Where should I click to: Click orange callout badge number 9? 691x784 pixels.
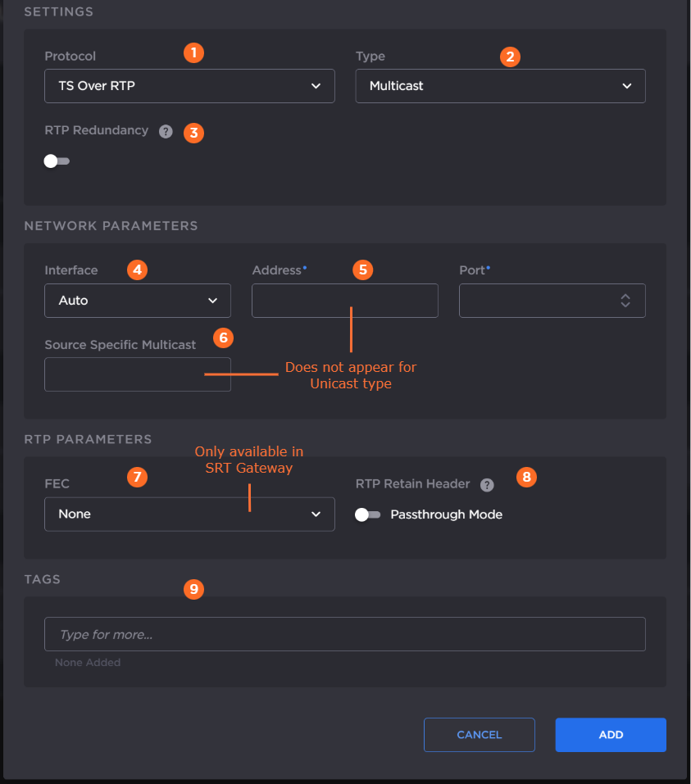click(193, 589)
